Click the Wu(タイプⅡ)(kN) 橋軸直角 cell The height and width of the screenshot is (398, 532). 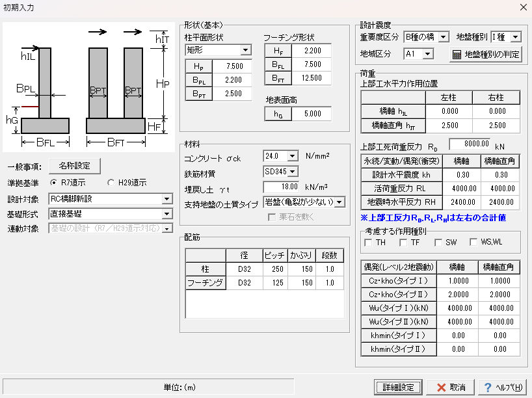(499, 322)
